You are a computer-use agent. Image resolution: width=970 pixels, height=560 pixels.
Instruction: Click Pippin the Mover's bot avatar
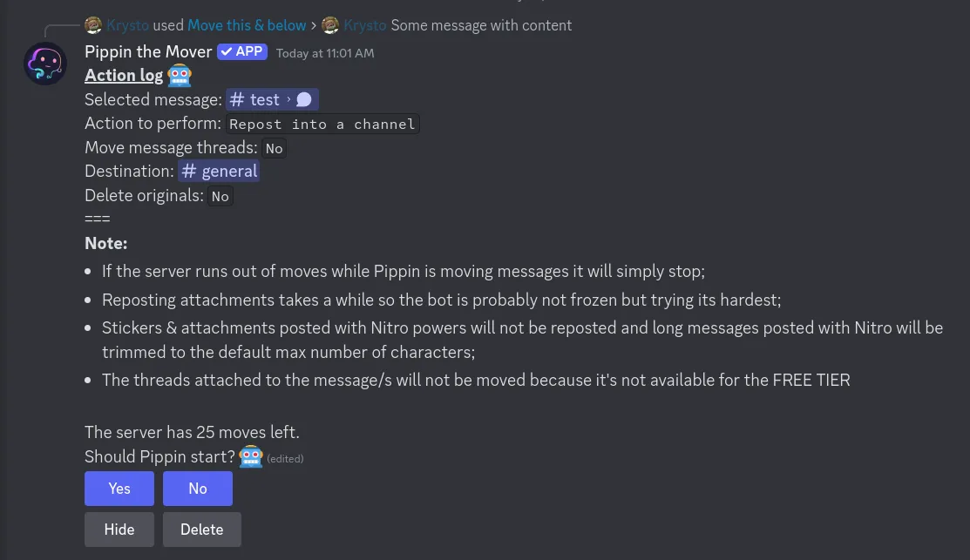(x=45, y=64)
